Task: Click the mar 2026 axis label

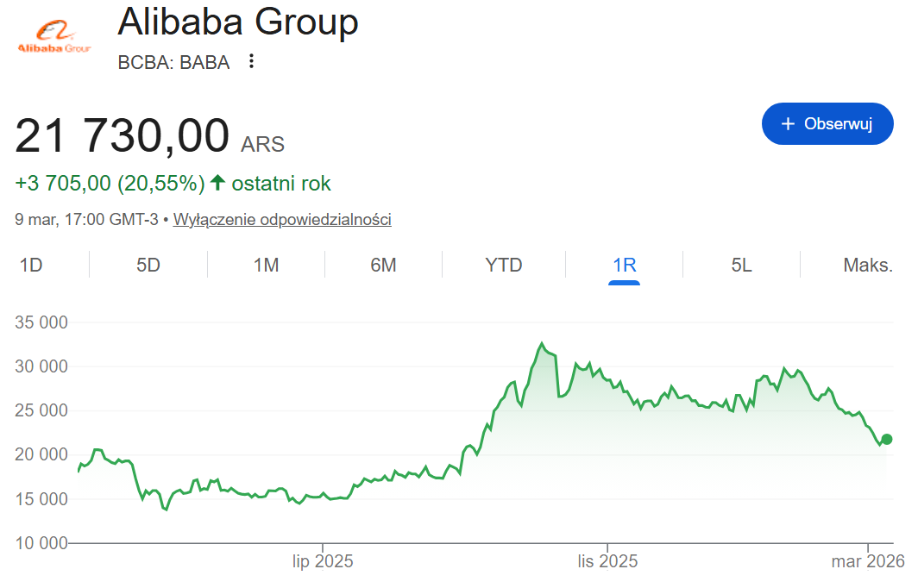Action: coord(868,562)
